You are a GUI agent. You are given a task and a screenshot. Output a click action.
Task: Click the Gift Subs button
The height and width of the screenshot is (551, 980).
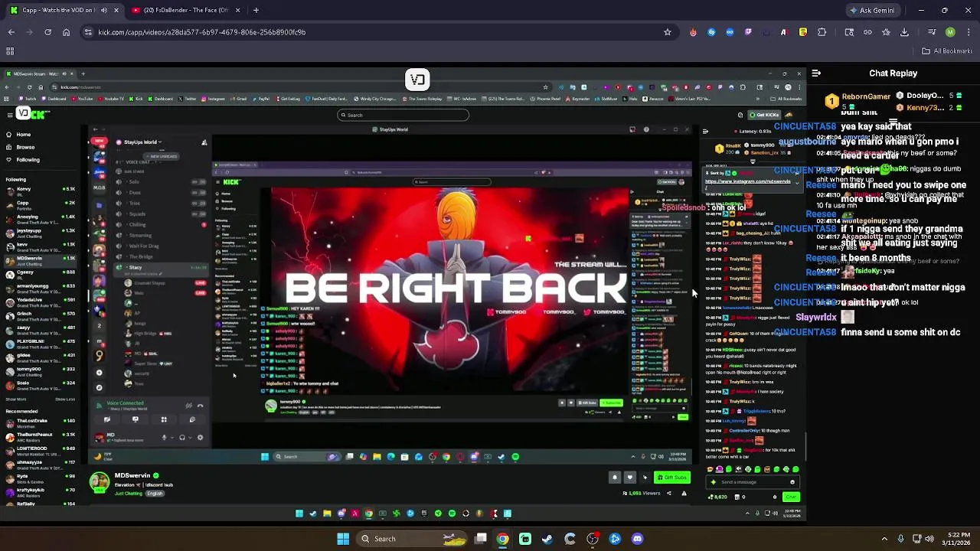[x=672, y=478]
